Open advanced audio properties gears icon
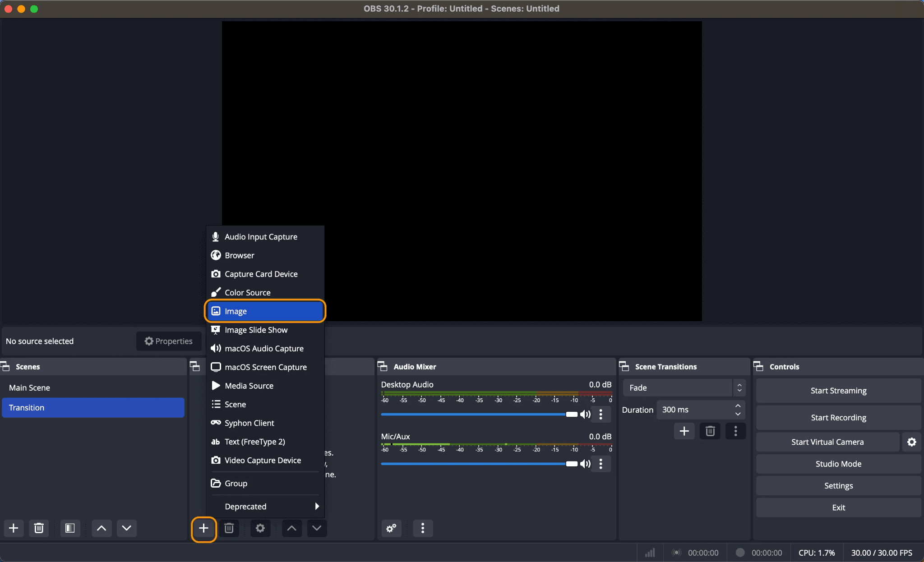 pos(391,528)
